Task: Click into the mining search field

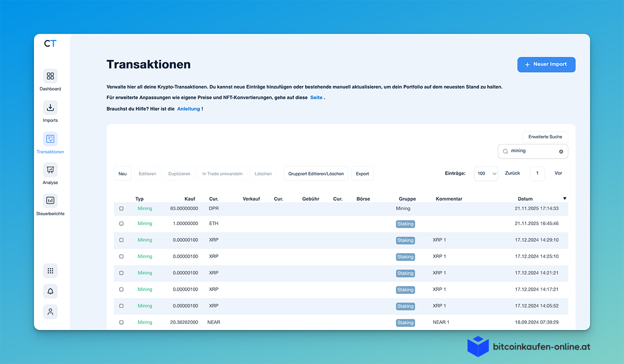Action: [x=533, y=151]
